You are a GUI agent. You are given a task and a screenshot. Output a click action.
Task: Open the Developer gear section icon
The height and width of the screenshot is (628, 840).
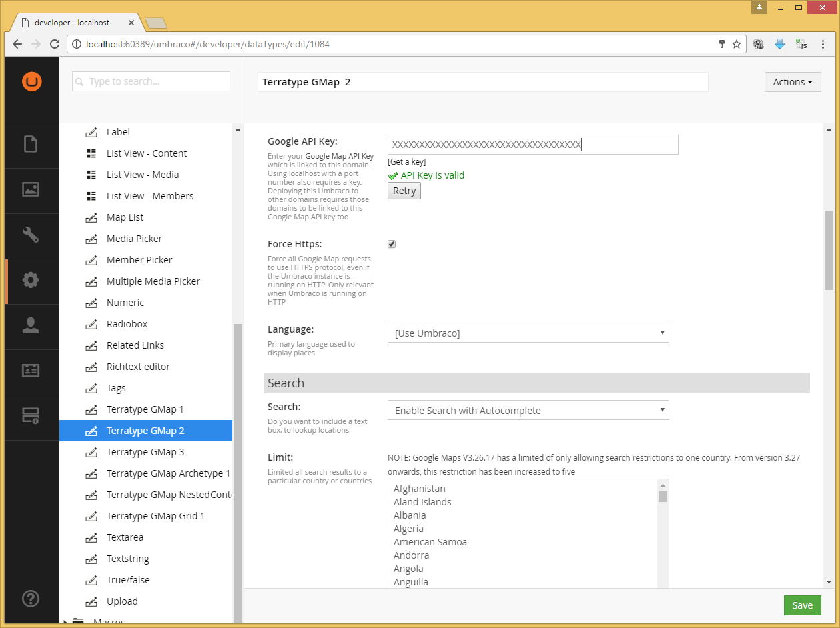coord(31,280)
